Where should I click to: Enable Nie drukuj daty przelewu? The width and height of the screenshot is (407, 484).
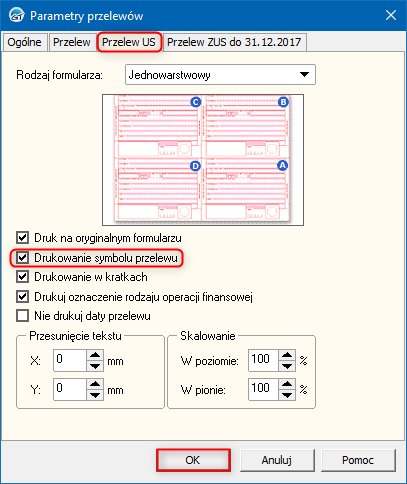[x=22, y=316]
